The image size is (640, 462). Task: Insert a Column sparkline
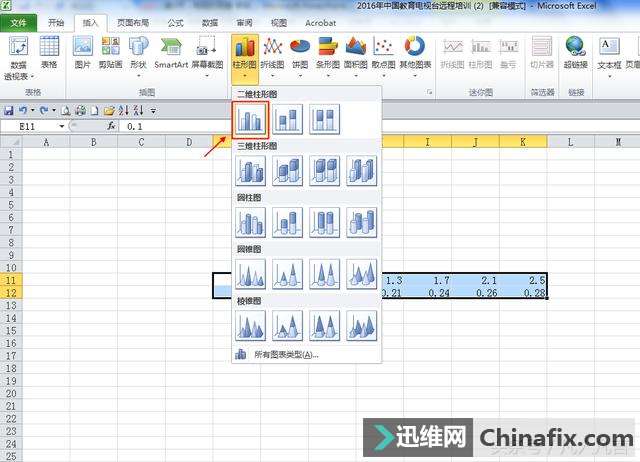click(480, 53)
